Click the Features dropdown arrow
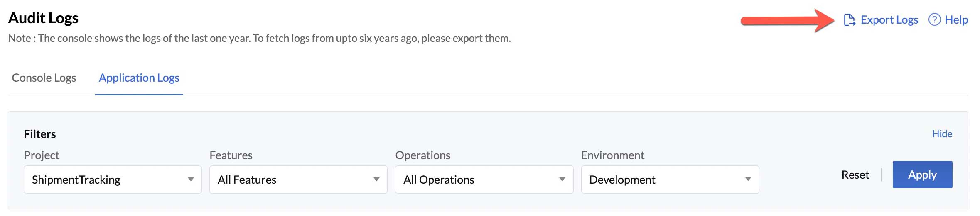The image size is (980, 216). (x=376, y=180)
